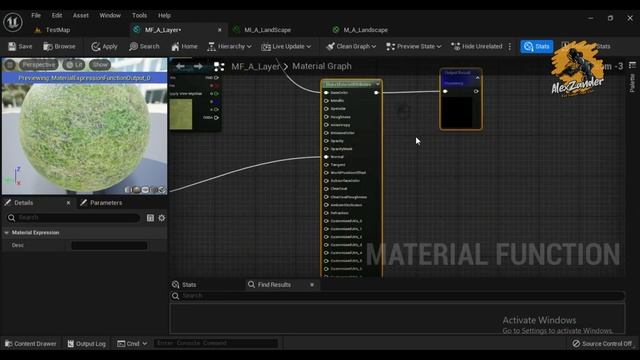Collapse the Material Expression section
This screenshot has width=640, height=360.
point(7,233)
